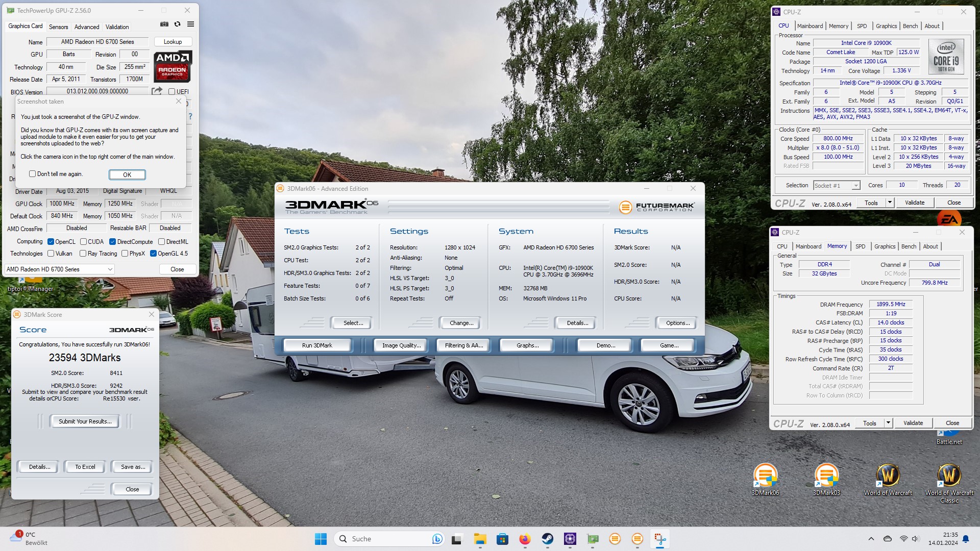Toggle the Ray Tracing checkbox
Screen dimensions: 980x551
pos(83,254)
